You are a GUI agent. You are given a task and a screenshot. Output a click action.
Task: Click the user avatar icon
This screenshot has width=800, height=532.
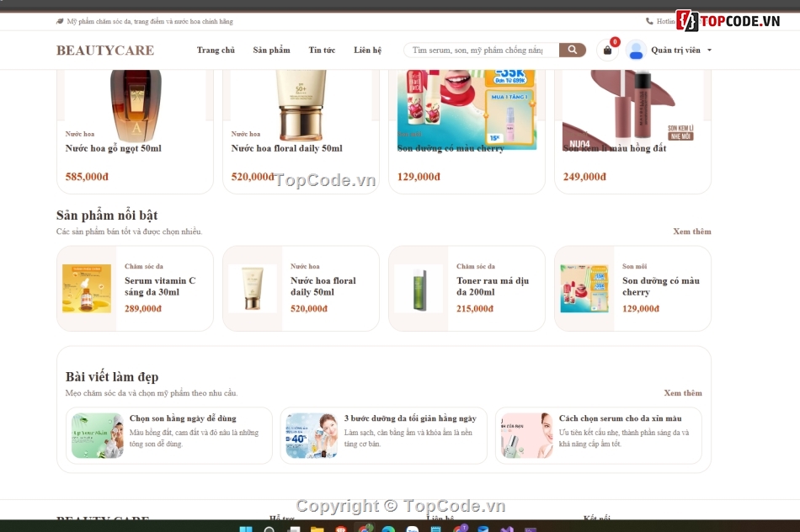point(636,50)
